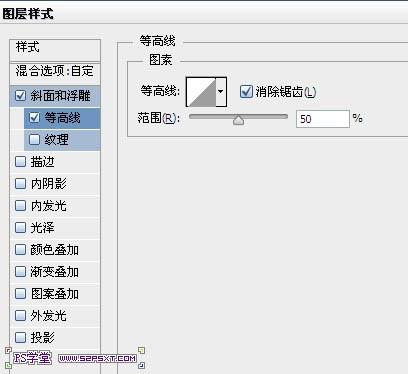Enable the 内发光 checkbox
Viewport: 408px width, 374px height.
[x=20, y=206]
